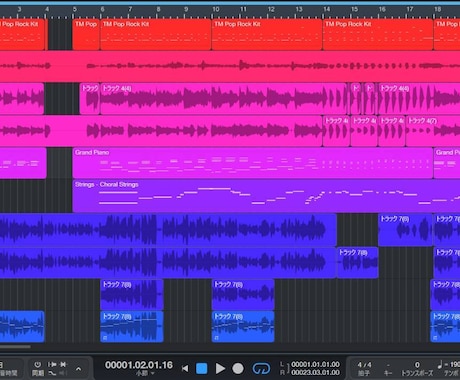Viewport: 460px width, 380px height.
Task: Click bar 6 on the timeline ruler
Action: click(x=102, y=9)
